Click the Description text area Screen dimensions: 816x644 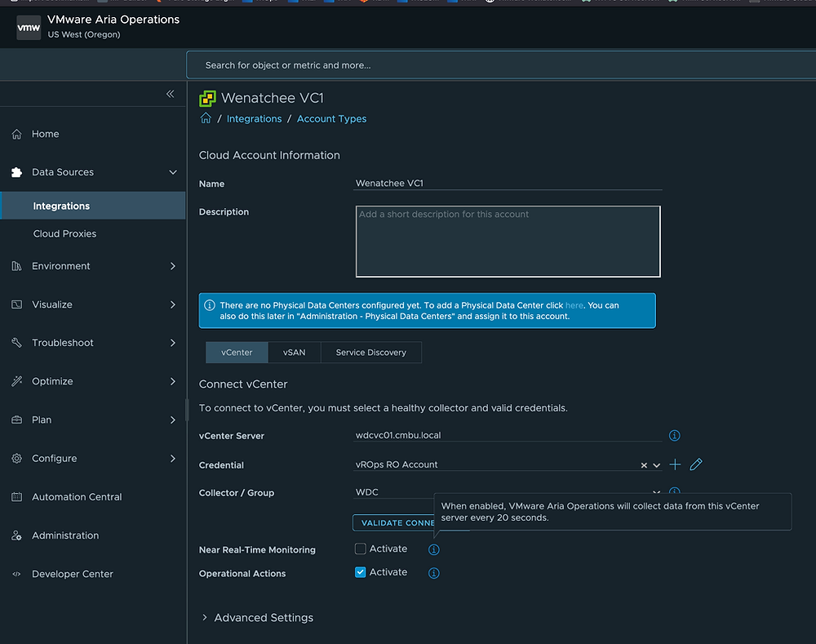coord(508,241)
